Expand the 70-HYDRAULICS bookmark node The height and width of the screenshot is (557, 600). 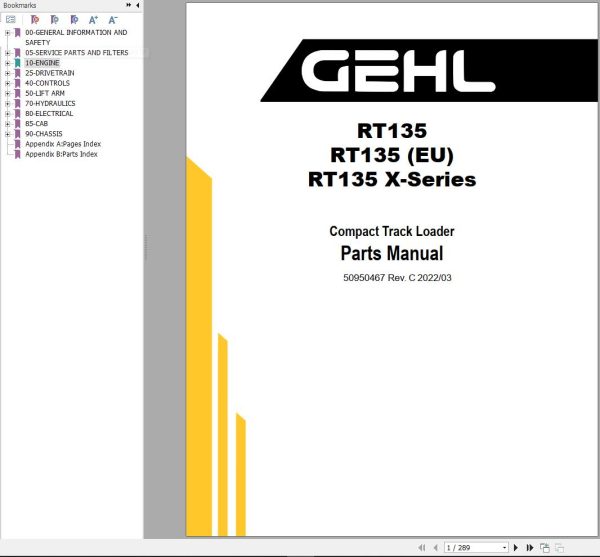pos(7,104)
